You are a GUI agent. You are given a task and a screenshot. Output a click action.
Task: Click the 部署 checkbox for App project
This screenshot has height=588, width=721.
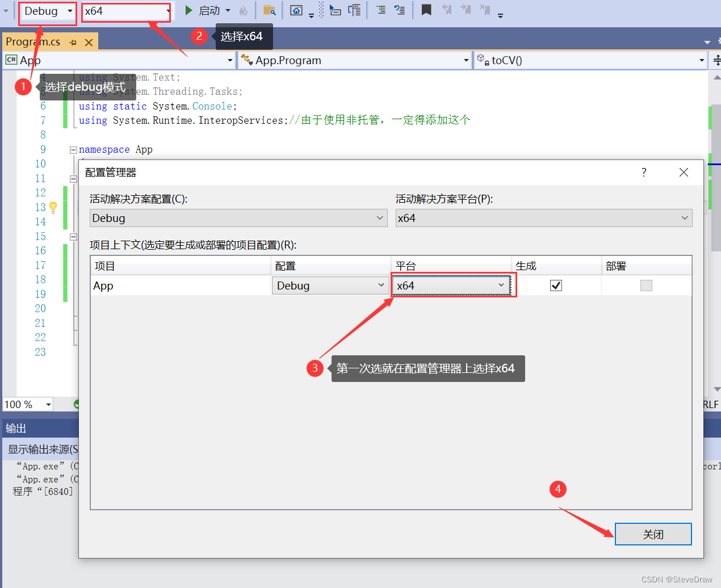point(646,285)
